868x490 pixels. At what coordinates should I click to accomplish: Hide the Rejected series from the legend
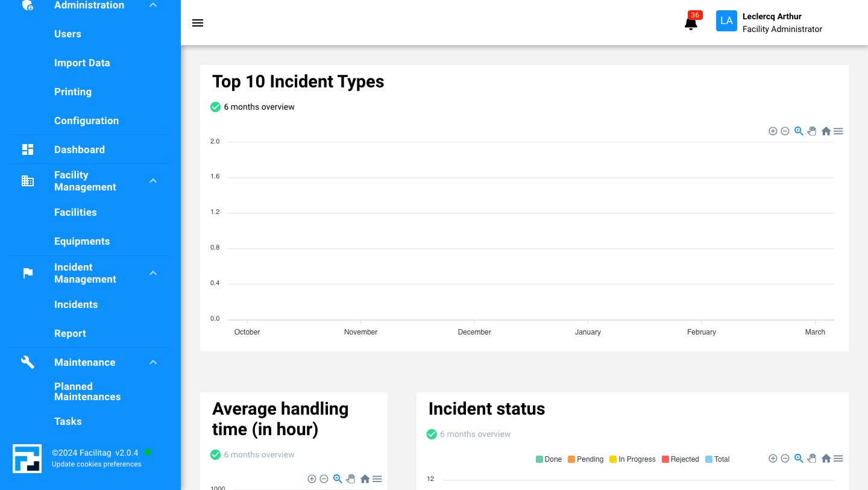click(x=681, y=459)
